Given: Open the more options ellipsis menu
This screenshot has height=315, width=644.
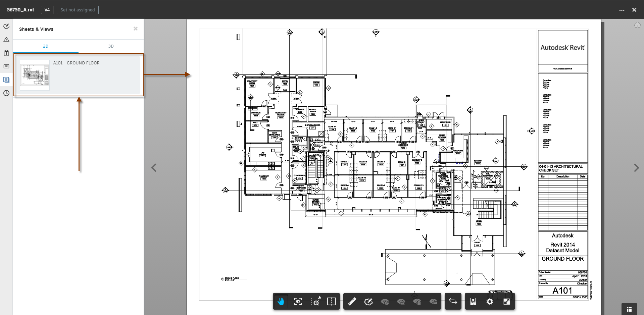Looking at the screenshot, I should click(x=621, y=10).
